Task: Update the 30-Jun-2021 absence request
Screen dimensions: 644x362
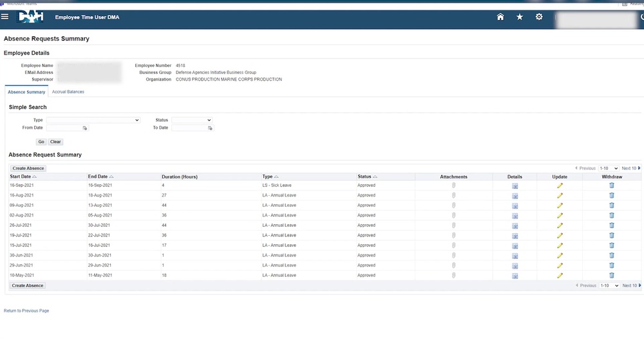Action: coord(560,255)
